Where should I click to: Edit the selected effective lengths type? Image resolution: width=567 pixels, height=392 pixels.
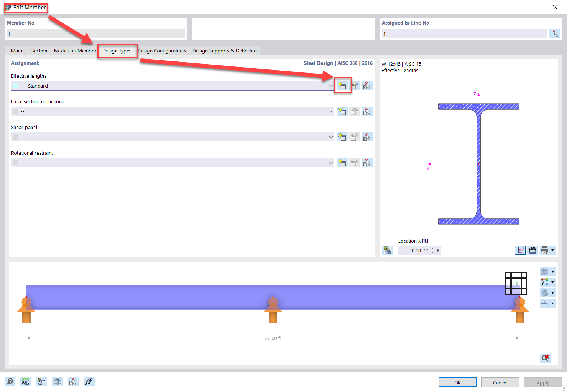354,86
